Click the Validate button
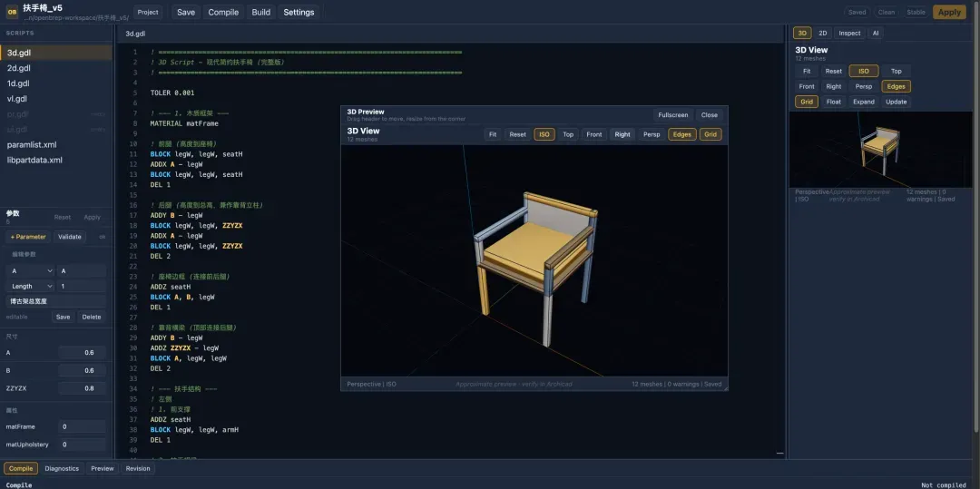980x489 pixels. pyautogui.click(x=69, y=237)
